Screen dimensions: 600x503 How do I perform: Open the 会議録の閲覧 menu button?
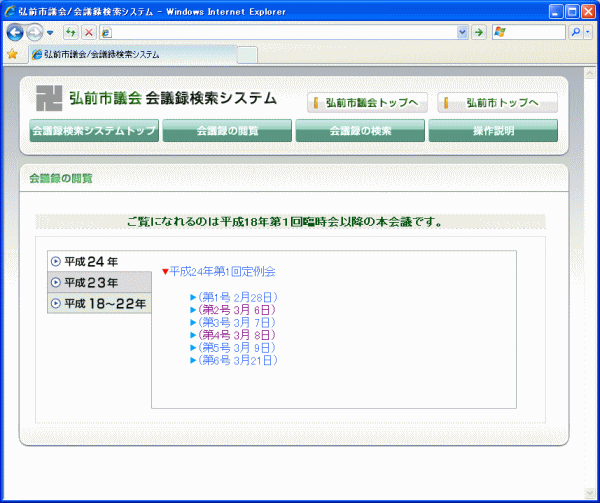click(227, 130)
